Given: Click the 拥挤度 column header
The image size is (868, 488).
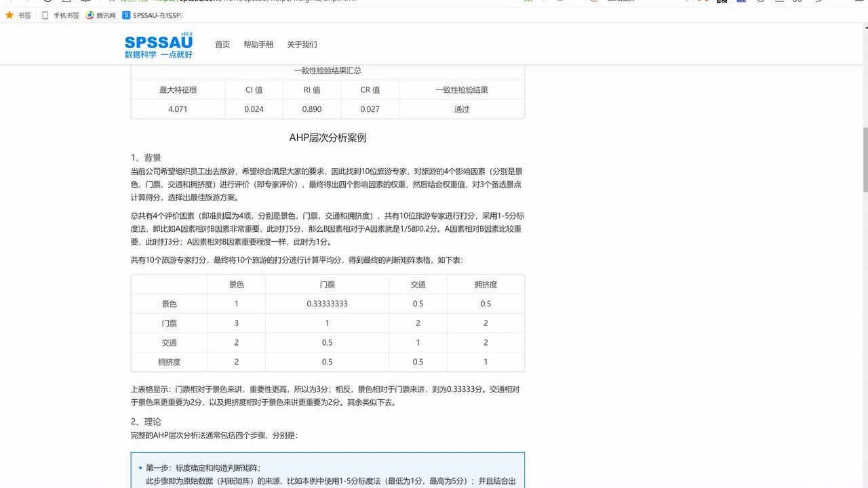Looking at the screenshot, I should tap(485, 284).
